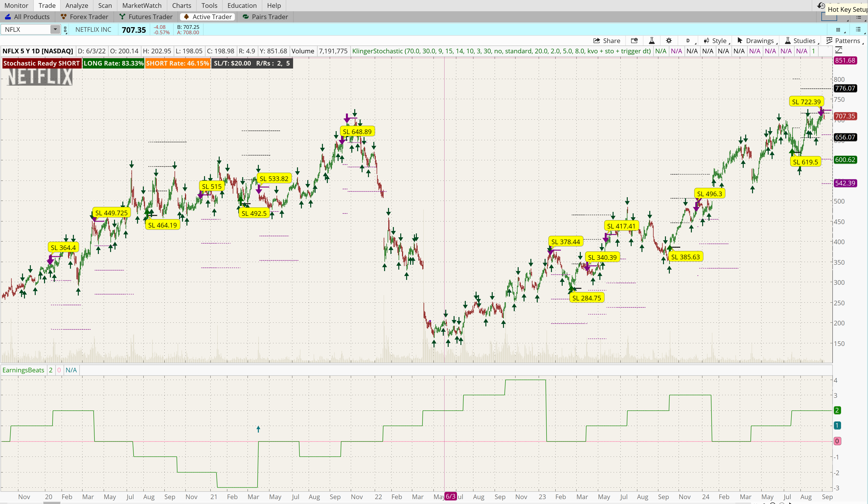The image size is (868, 504).
Task: Click the 600.62 green price bubble
Action: coord(845,160)
